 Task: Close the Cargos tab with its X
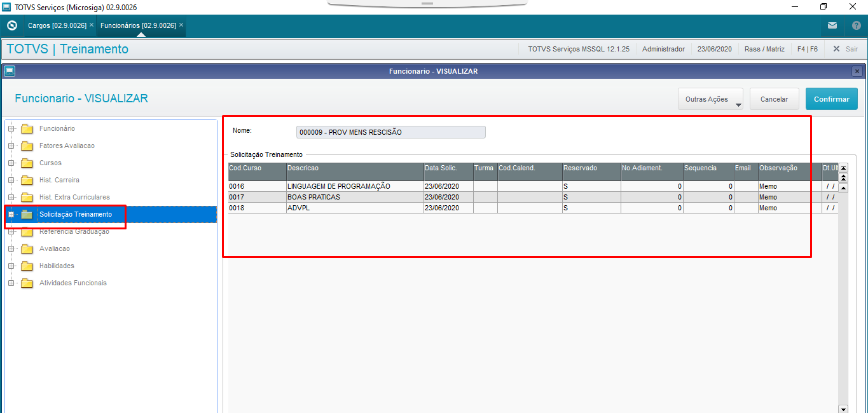tap(92, 25)
